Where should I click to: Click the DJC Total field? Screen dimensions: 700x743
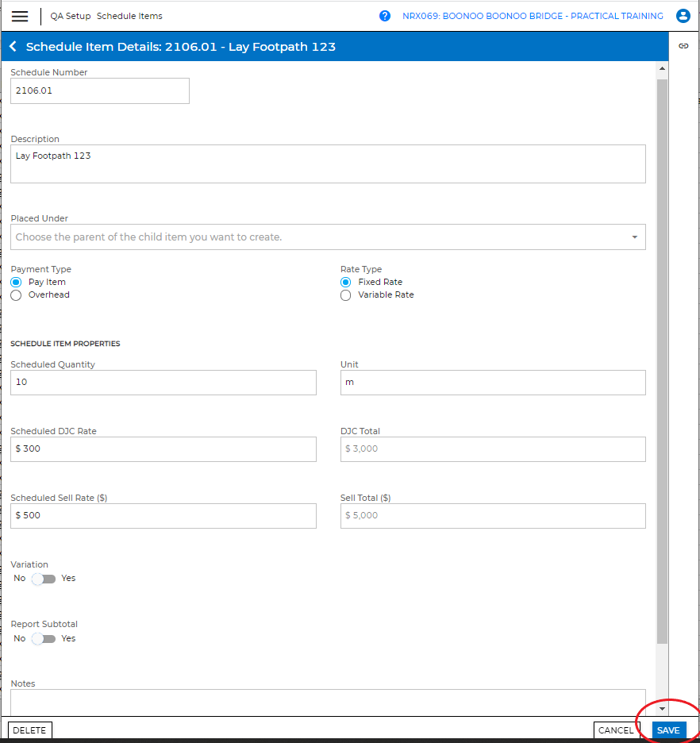(493, 449)
